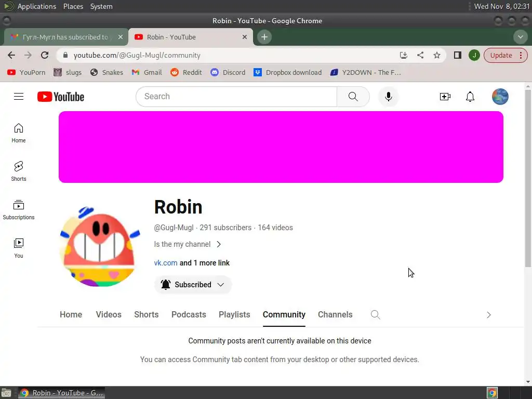
Task: Open the YouTube hamburger guide menu
Action: click(19, 97)
